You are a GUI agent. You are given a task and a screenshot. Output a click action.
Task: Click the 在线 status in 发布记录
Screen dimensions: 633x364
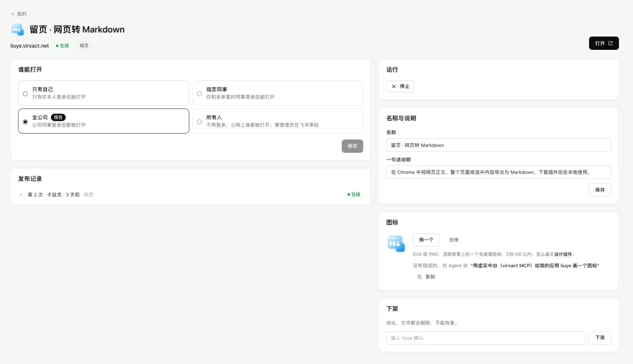354,195
